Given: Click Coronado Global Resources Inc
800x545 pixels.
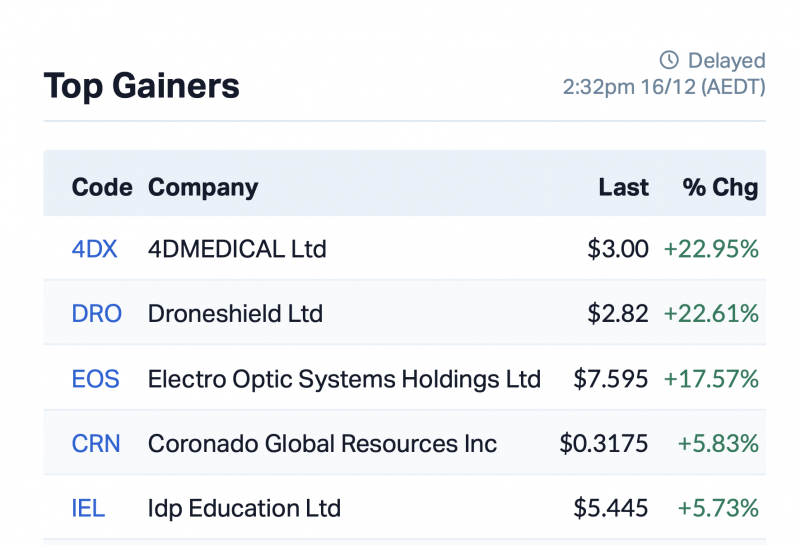Looking at the screenshot, I should pyautogui.click(x=322, y=444).
